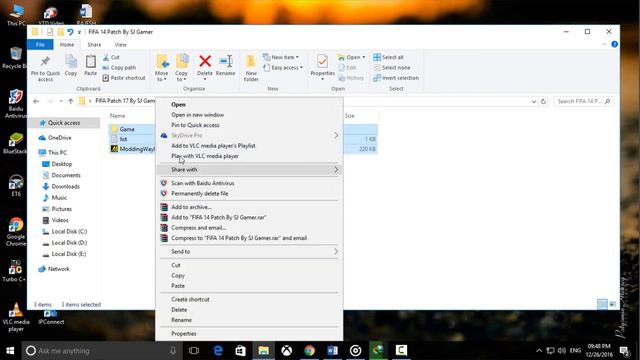This screenshot has width=640, height=360.
Task: Click the Refresh button in address bar
Action: tap(543, 101)
